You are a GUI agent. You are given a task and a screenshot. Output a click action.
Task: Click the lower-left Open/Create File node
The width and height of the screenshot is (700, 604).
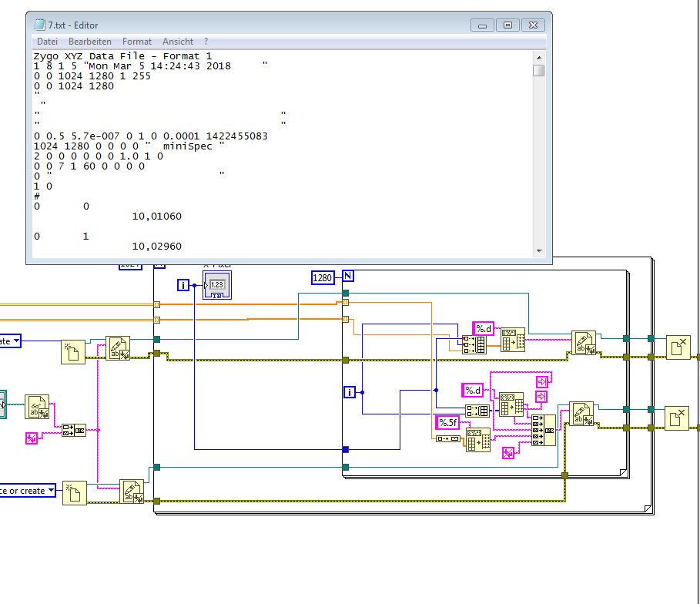(x=74, y=492)
